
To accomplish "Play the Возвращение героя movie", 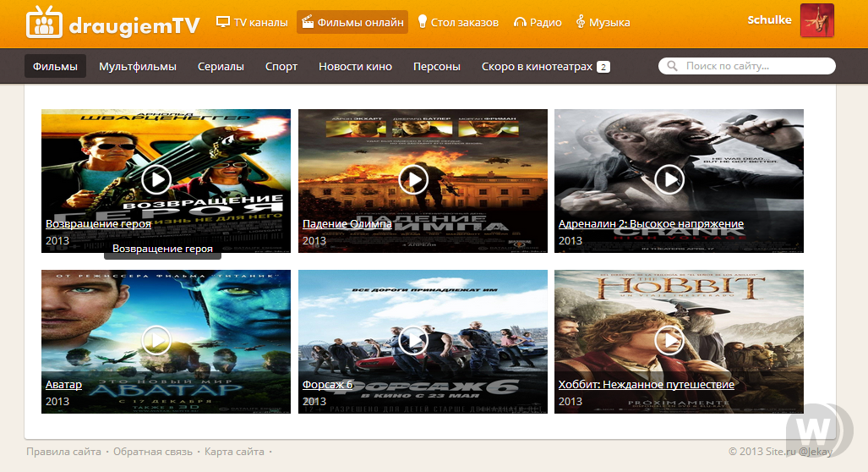I will pos(156,179).
